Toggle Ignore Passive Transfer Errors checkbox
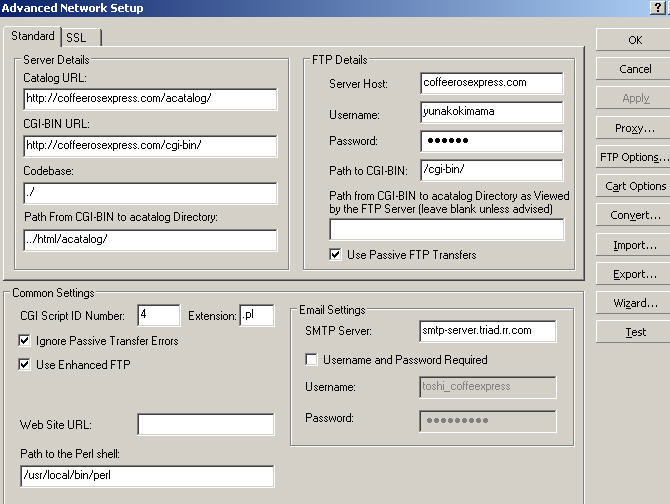Screen dimensions: 670x504 [x=25, y=341]
